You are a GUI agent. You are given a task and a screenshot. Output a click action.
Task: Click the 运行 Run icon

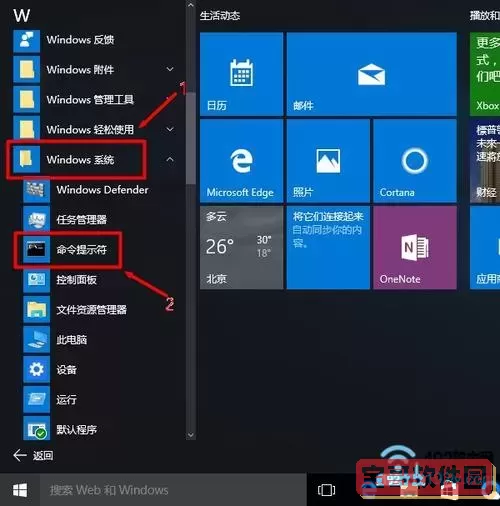pos(36,399)
